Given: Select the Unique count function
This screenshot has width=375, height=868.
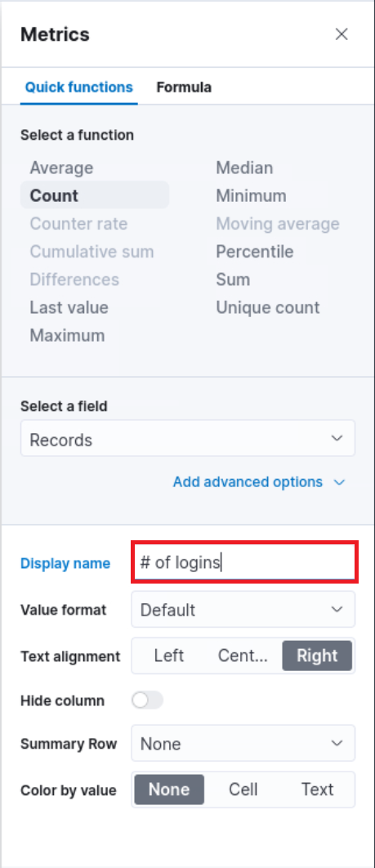Looking at the screenshot, I should click(268, 307).
